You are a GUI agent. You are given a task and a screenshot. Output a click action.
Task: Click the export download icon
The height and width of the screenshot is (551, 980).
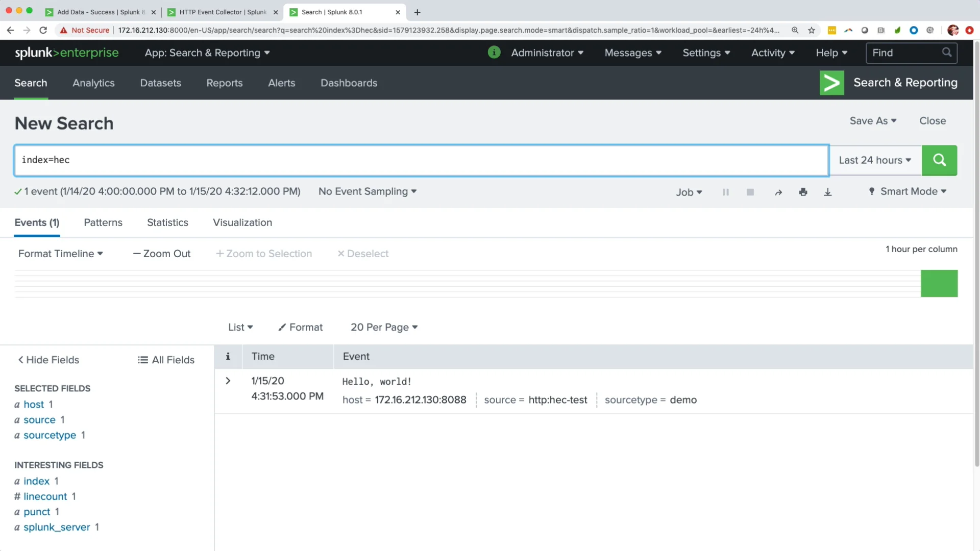pyautogui.click(x=827, y=192)
